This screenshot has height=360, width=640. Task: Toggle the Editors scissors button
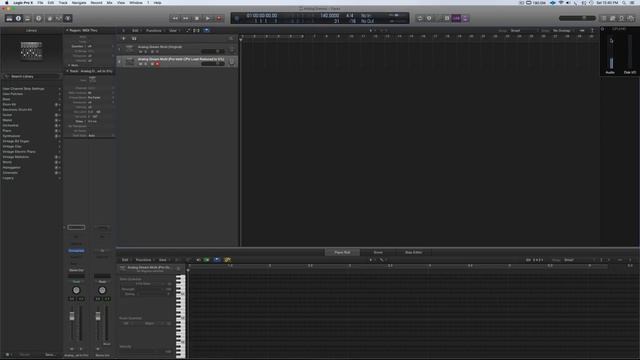68,18
